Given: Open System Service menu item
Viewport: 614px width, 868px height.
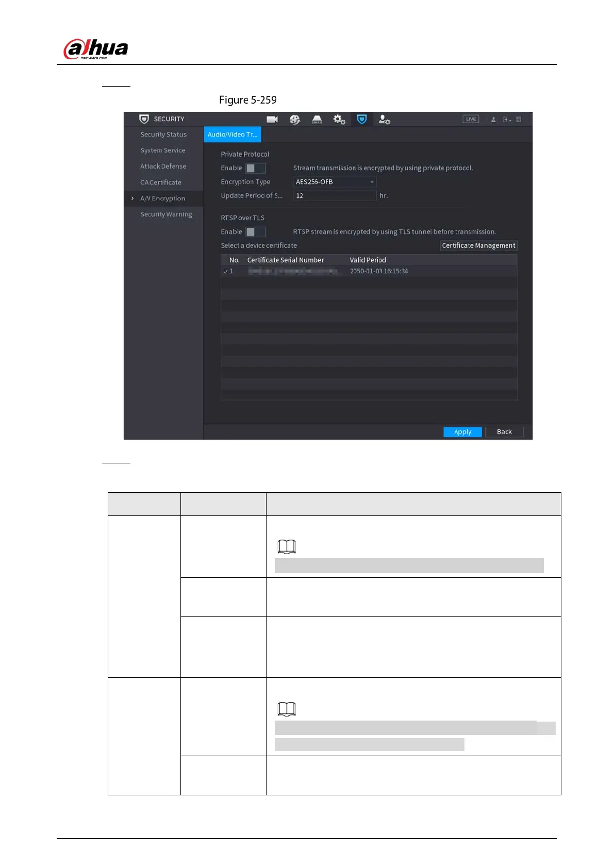Looking at the screenshot, I should click(163, 151).
